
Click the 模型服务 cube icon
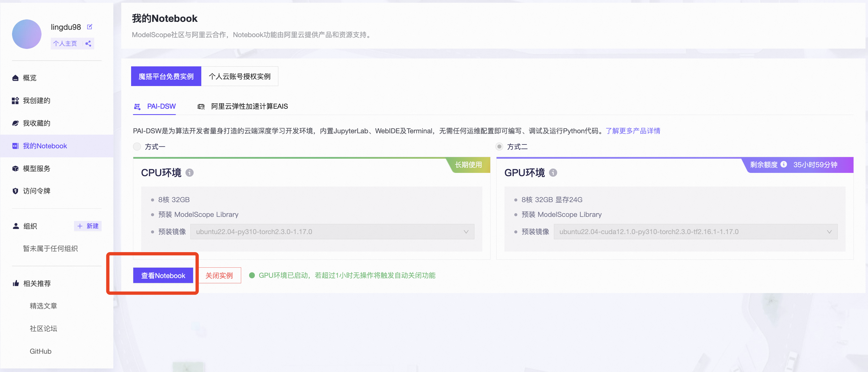[x=15, y=169]
